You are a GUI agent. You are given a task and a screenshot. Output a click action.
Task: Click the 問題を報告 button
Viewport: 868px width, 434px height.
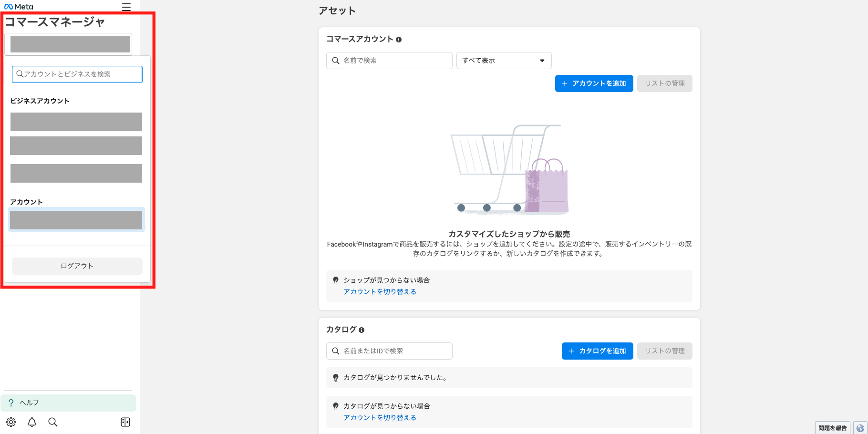pyautogui.click(x=833, y=428)
